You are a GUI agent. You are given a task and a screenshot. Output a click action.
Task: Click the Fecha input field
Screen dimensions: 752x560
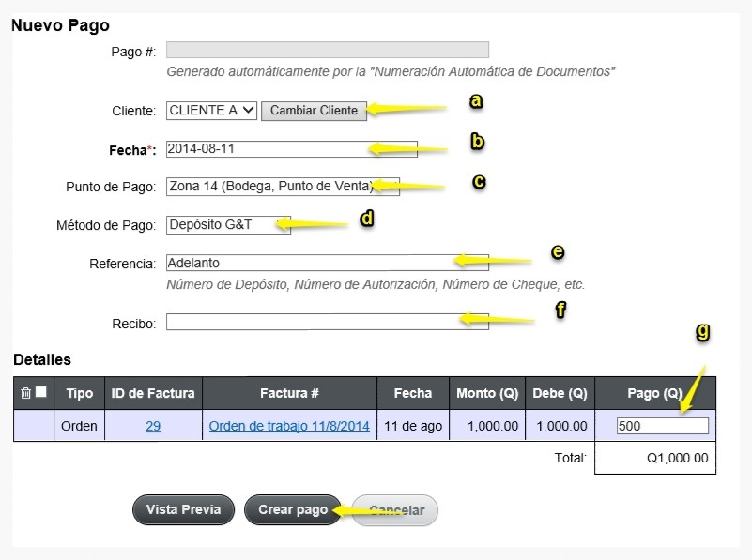(292, 149)
